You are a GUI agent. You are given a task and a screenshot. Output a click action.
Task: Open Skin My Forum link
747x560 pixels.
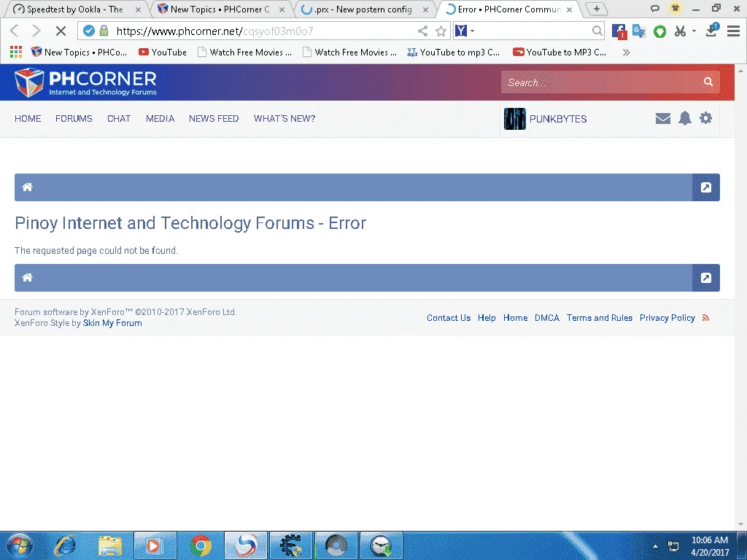(112, 323)
